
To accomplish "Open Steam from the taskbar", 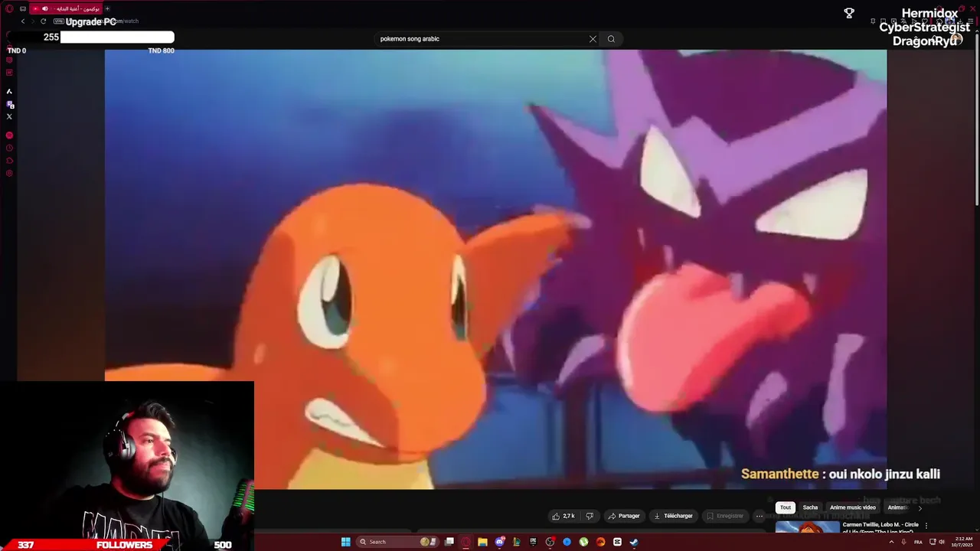I will coord(634,542).
